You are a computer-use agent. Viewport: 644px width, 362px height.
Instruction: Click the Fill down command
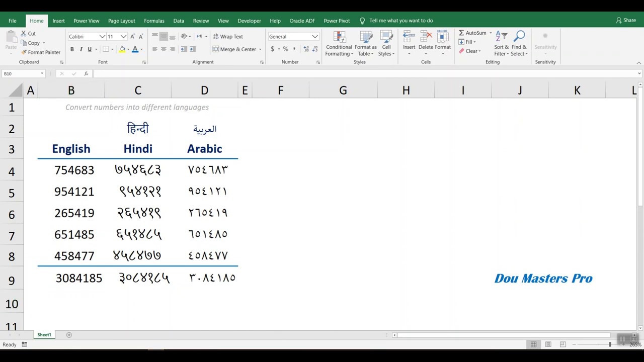tap(468, 42)
